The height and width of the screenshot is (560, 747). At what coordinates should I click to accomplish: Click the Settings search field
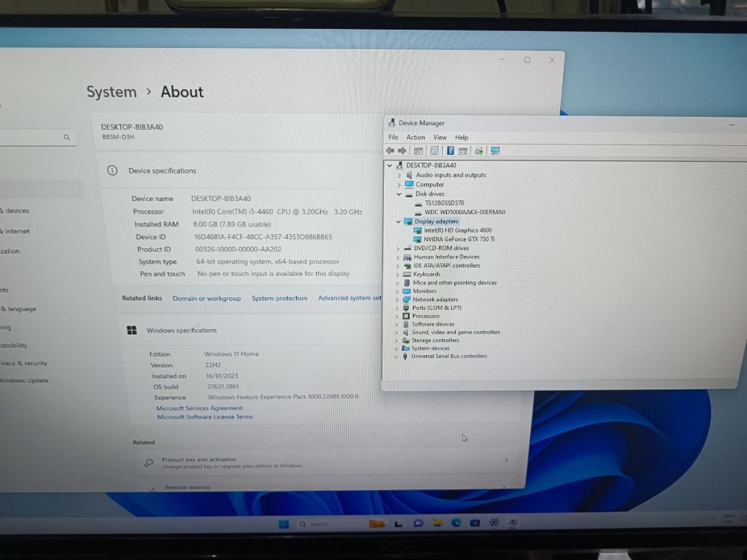(x=37, y=138)
